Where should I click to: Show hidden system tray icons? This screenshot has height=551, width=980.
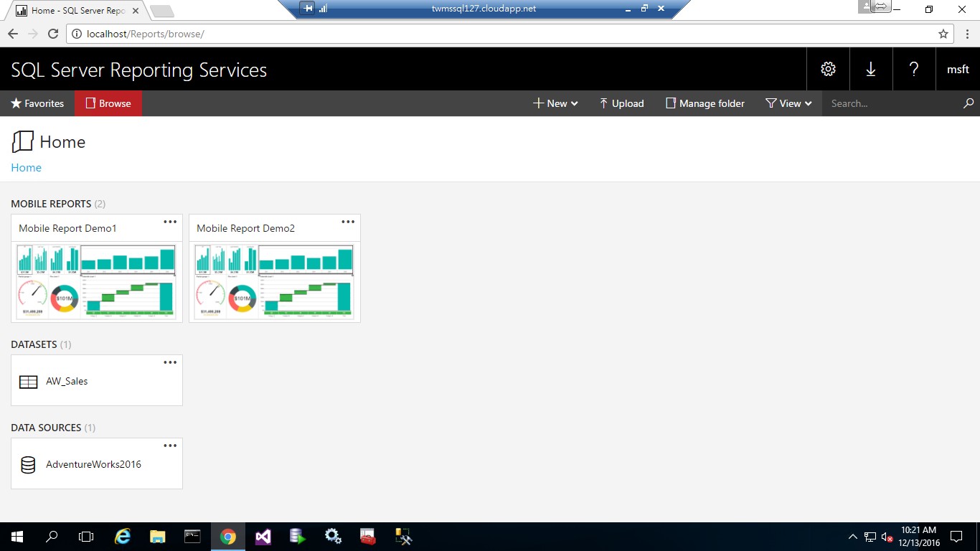tap(853, 537)
